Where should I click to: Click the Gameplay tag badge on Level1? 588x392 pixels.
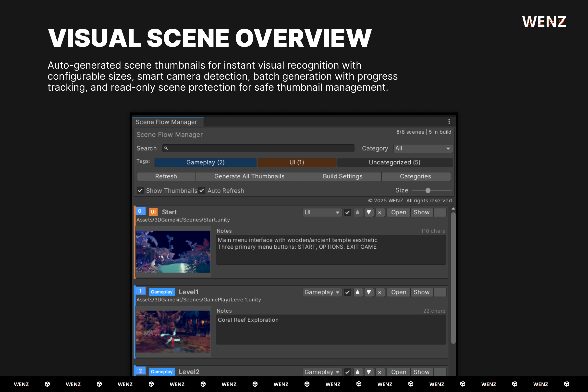coord(161,292)
